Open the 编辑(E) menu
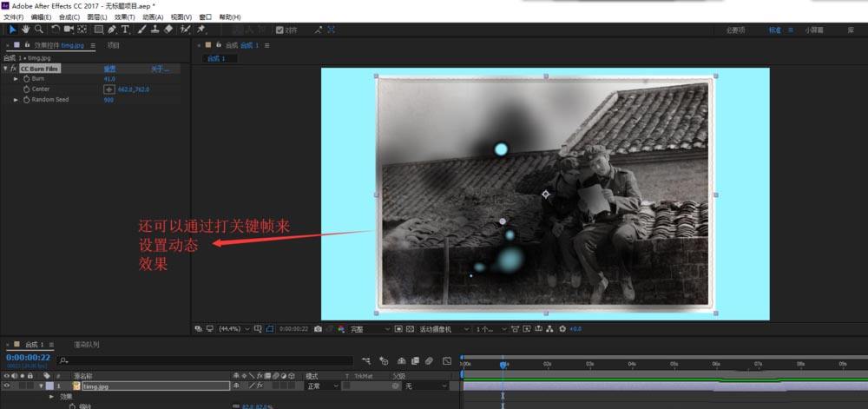 (41, 17)
